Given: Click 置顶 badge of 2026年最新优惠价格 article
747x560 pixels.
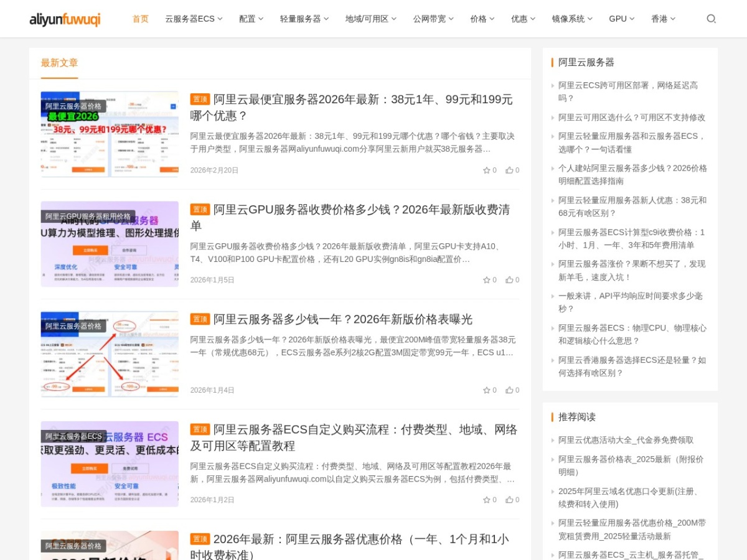Looking at the screenshot, I should 200,539.
